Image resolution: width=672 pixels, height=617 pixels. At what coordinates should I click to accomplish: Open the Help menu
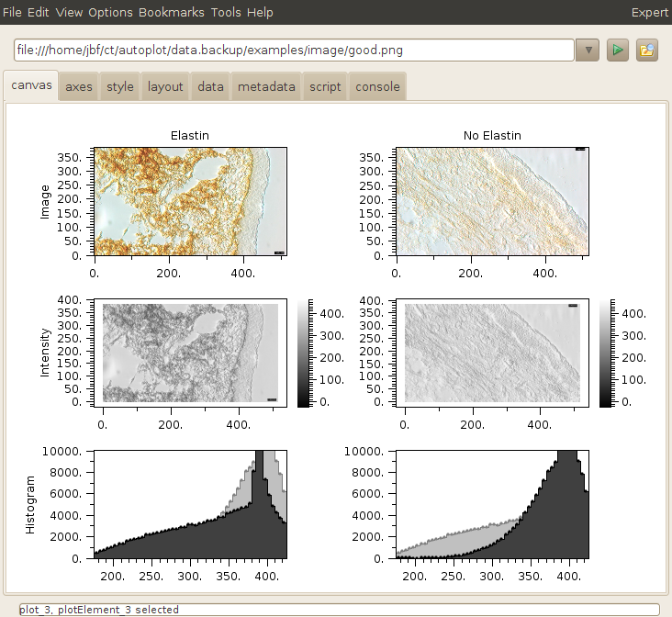[260, 13]
